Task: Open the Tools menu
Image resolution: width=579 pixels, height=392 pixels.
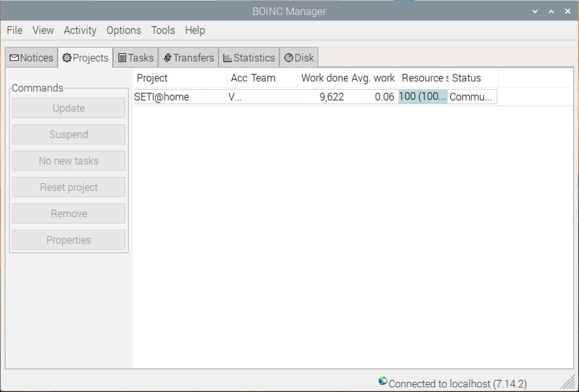Action: point(163,30)
